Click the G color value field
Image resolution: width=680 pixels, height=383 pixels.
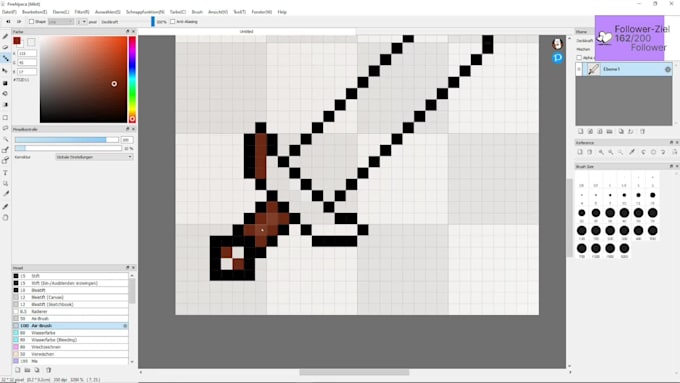coord(27,62)
